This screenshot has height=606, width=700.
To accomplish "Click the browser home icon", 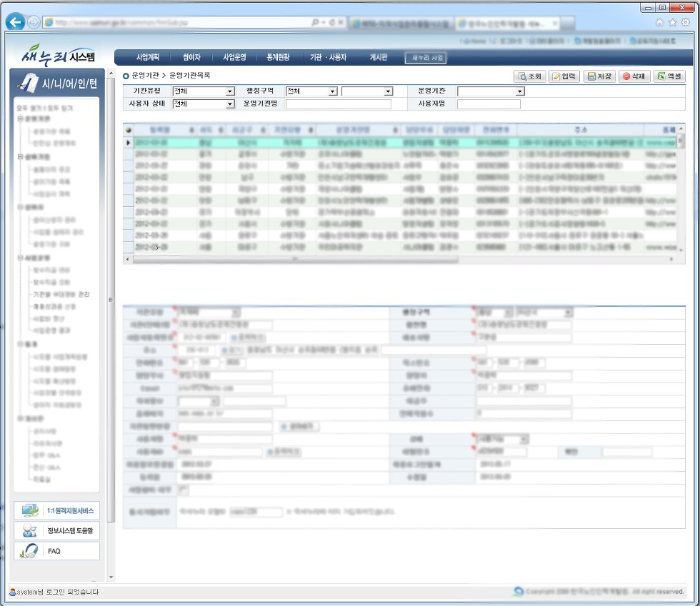I will 659,22.
